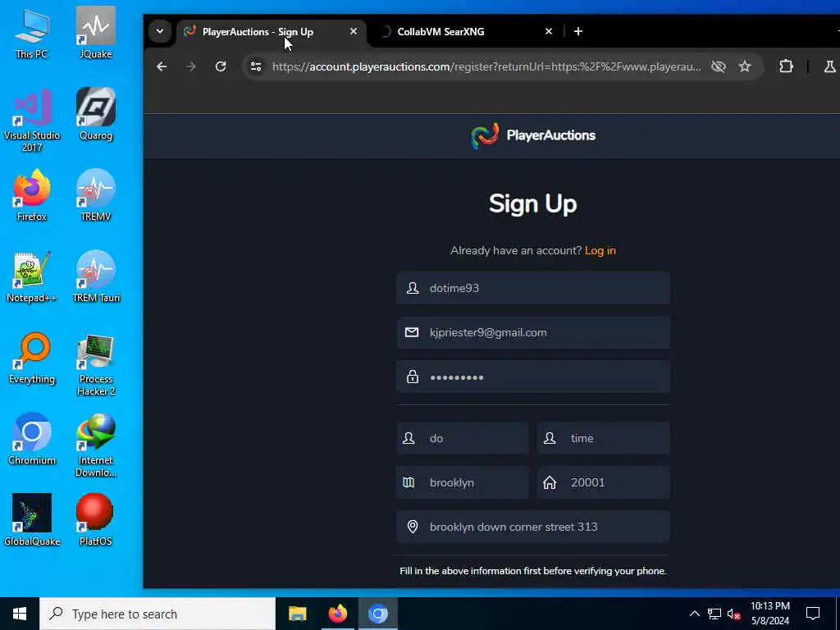This screenshot has height=630, width=840.
Task: Select the Chromium desktop shortcut
Action: [32, 440]
